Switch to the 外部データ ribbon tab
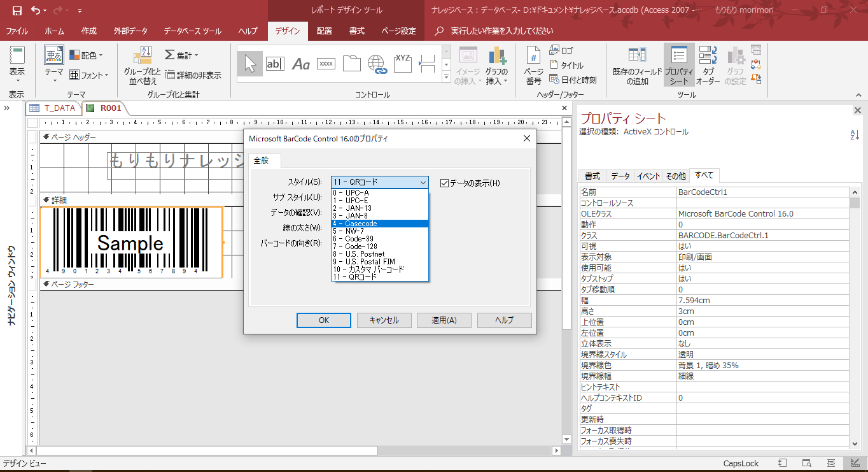Image resolution: width=868 pixels, height=472 pixels. tap(130, 31)
